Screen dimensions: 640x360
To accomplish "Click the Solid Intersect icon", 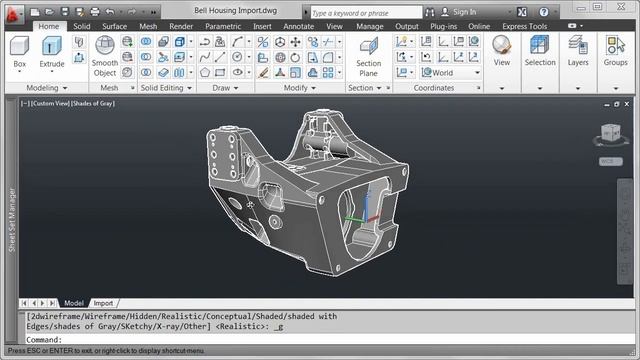I will pos(146,73).
